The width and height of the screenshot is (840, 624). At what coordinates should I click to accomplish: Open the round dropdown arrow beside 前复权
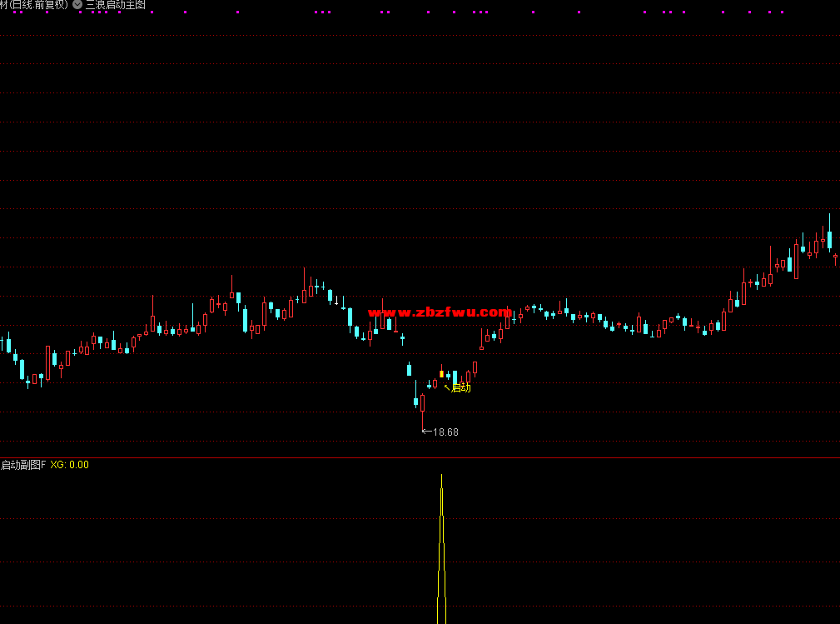pyautogui.click(x=77, y=5)
